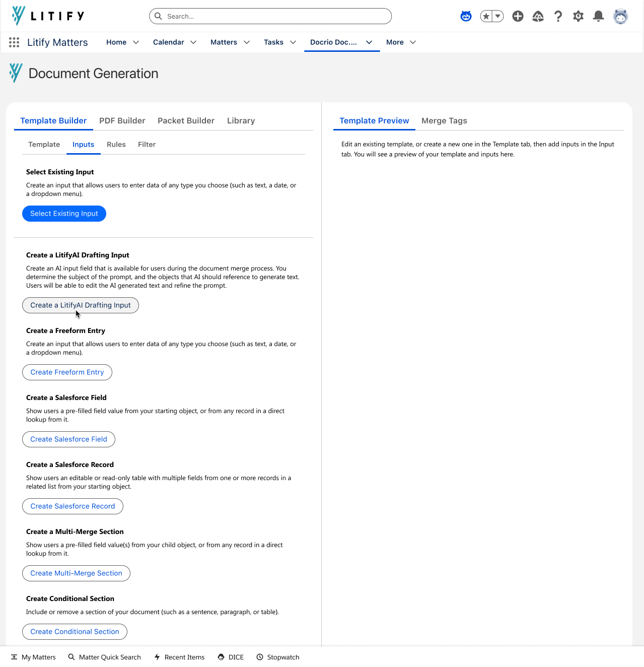
Task: Click the Create Conditional Section heading
Action: click(70, 598)
